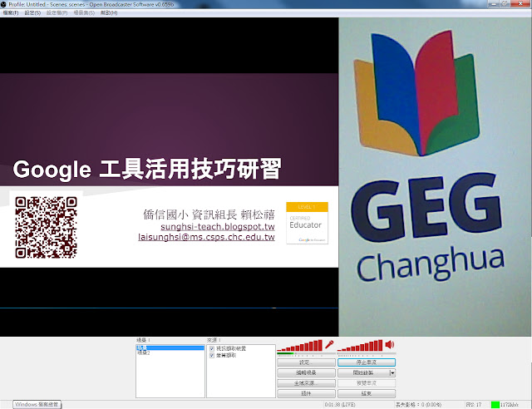Stop the stream with 停止串流
The width and height of the screenshot is (532, 409).
pyautogui.click(x=367, y=362)
